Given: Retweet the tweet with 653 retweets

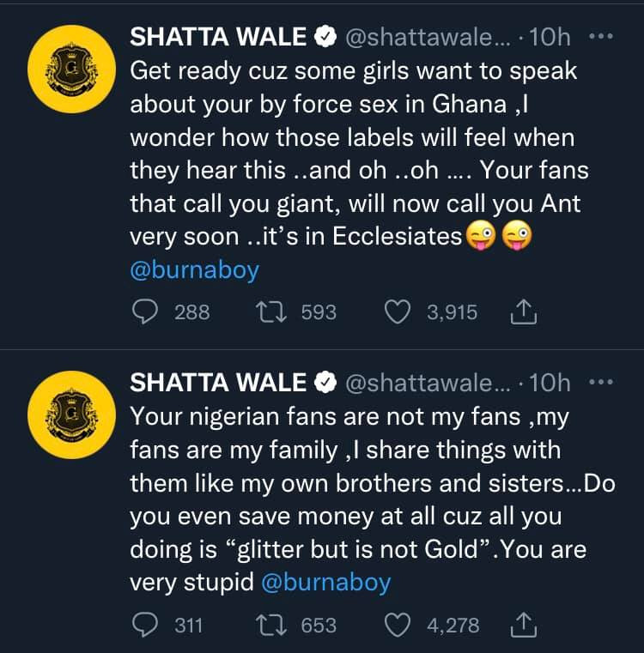Looking at the screenshot, I should [x=271, y=626].
